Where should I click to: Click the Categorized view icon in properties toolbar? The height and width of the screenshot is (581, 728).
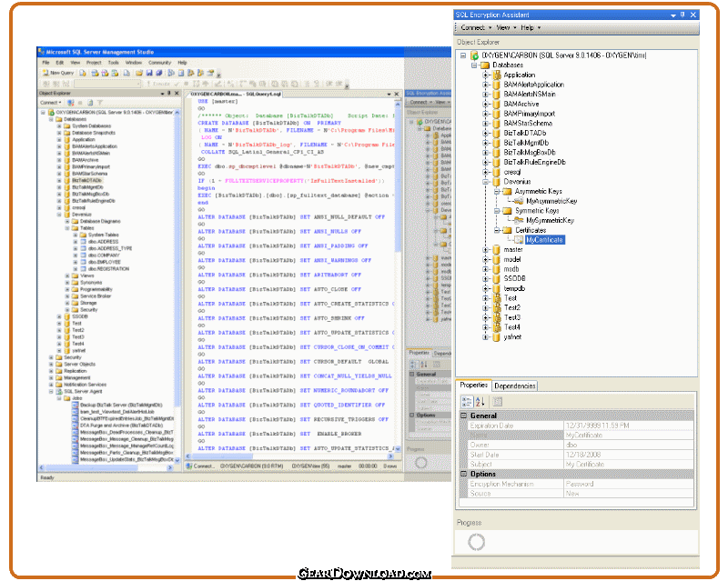point(467,402)
